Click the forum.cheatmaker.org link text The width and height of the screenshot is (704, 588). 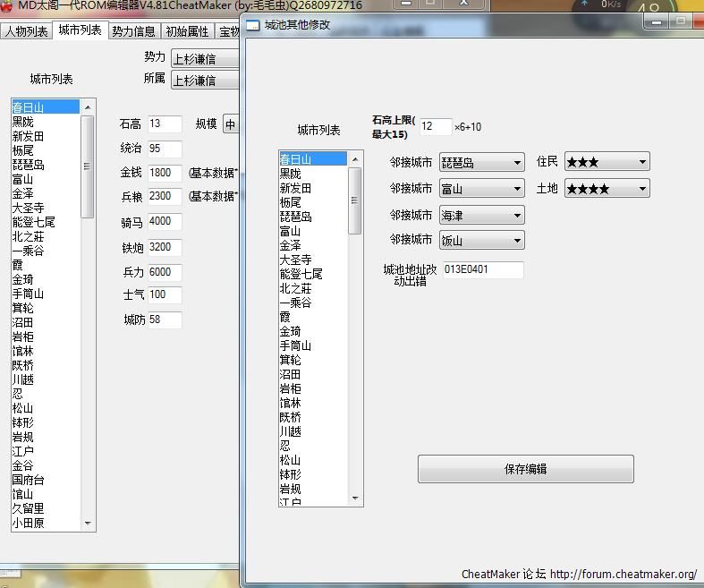click(623, 574)
